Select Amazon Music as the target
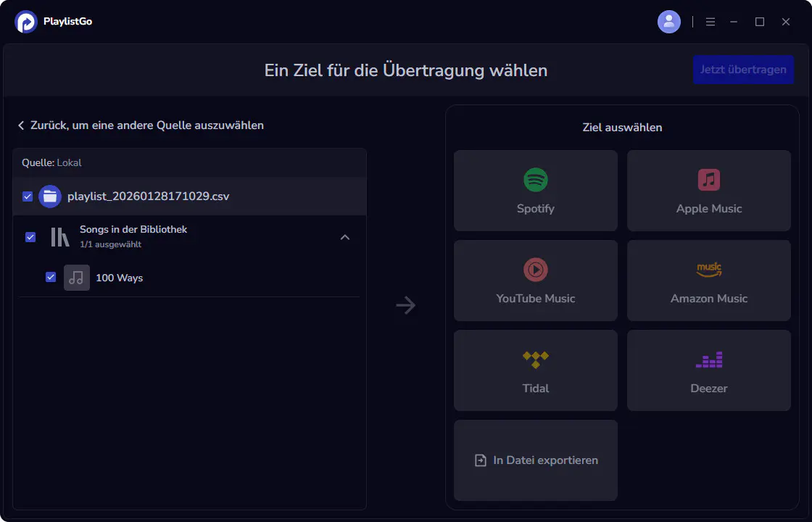812x522 pixels. [708, 281]
